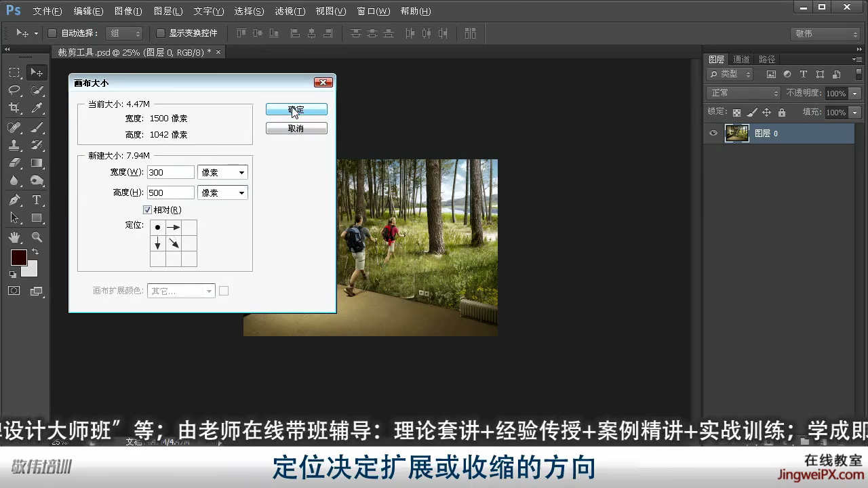
Task: Confirm canvas size with 确定 button
Action: point(296,109)
